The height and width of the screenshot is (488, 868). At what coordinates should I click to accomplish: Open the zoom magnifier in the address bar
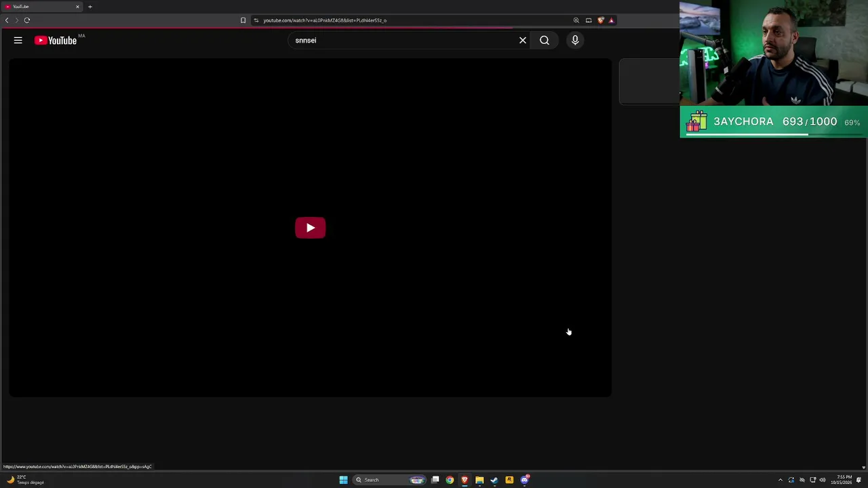click(576, 20)
